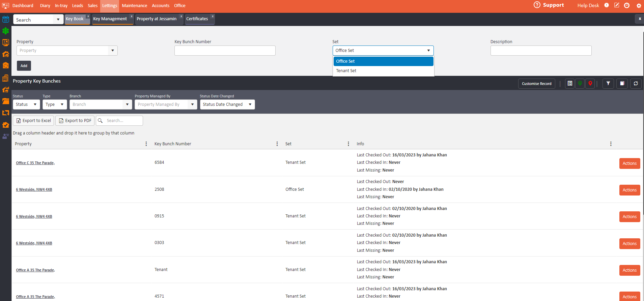Click the magnifier icon in grid search
This screenshot has width=644, height=301.
[x=100, y=121]
